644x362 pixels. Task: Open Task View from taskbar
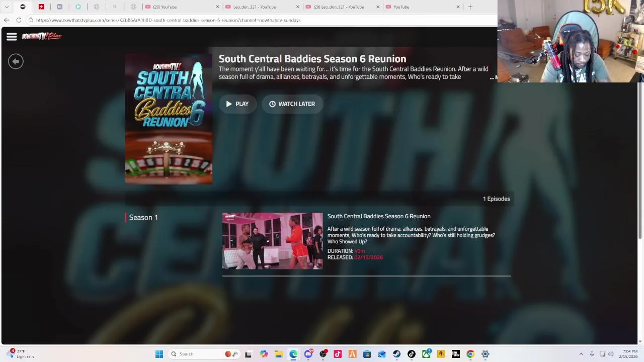pos(248,354)
